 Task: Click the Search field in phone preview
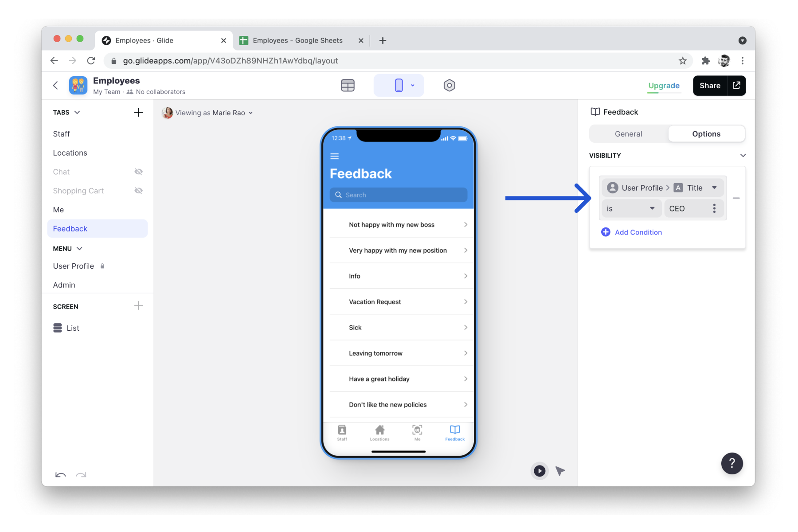click(x=398, y=195)
